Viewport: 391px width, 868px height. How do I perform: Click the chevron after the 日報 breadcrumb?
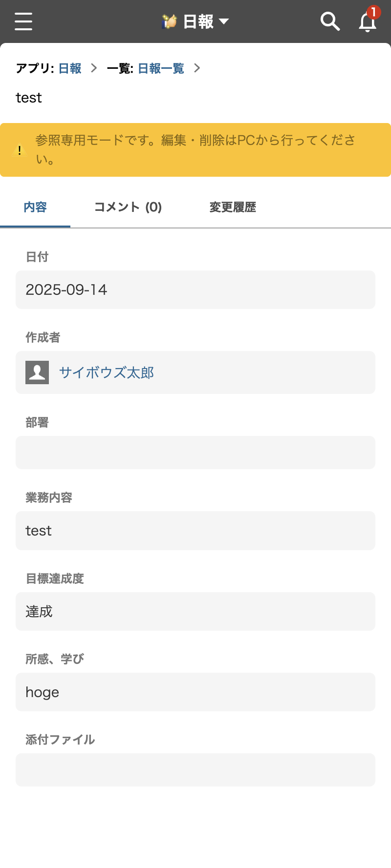pos(94,68)
